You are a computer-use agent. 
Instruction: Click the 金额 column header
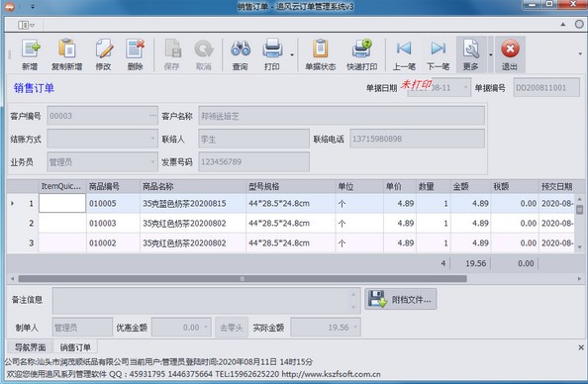coord(470,186)
